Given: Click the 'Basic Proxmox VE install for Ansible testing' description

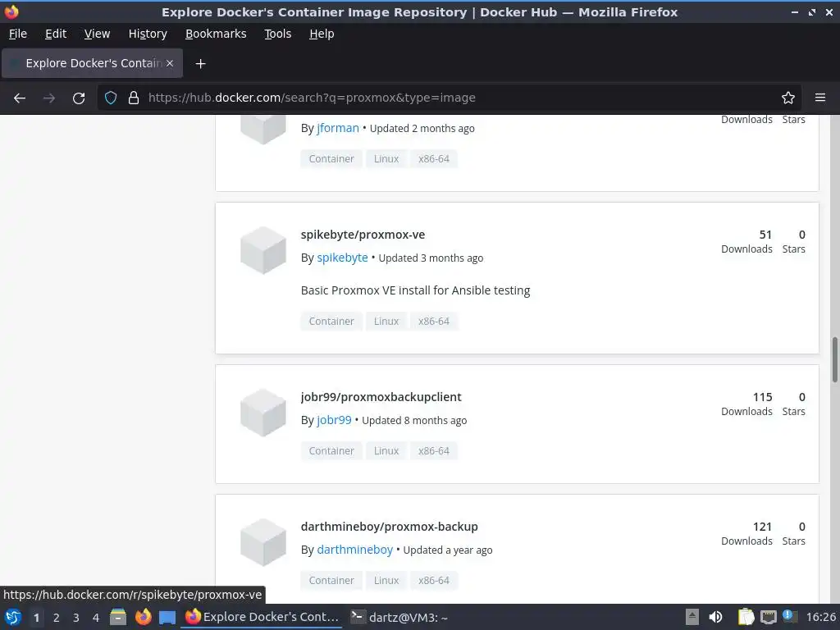Looking at the screenshot, I should [x=415, y=290].
